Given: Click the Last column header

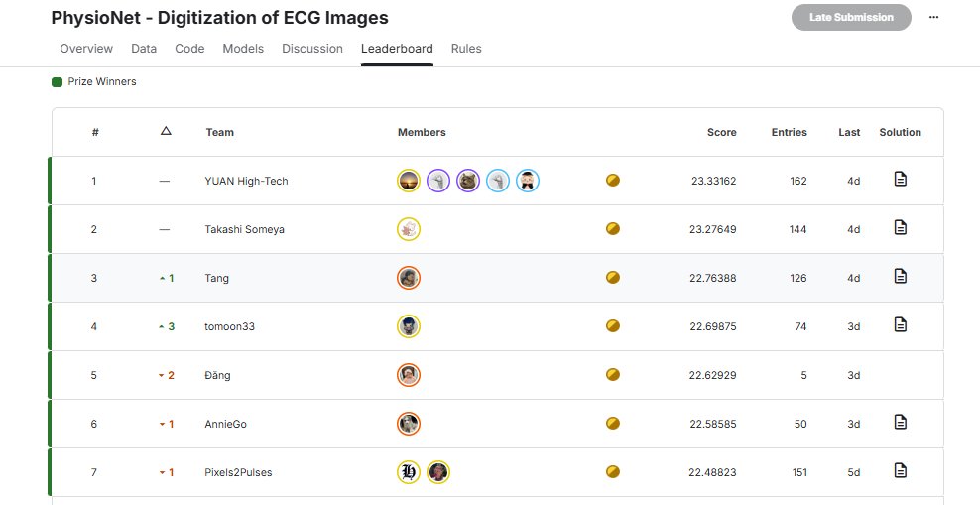Looking at the screenshot, I should (849, 133).
